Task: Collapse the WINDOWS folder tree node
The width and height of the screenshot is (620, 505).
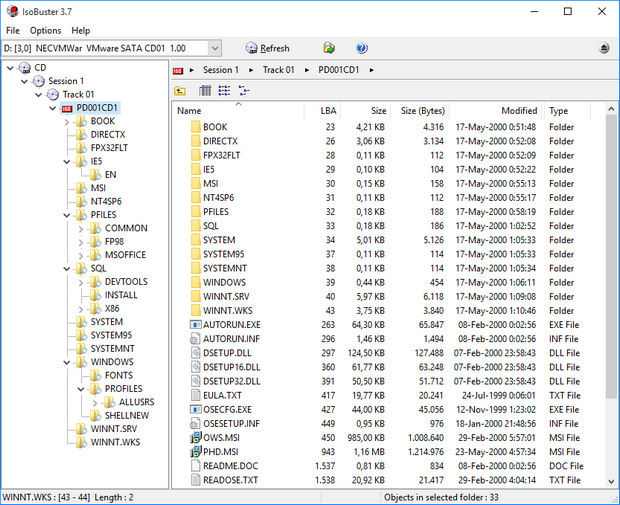Action: pyautogui.click(x=67, y=362)
